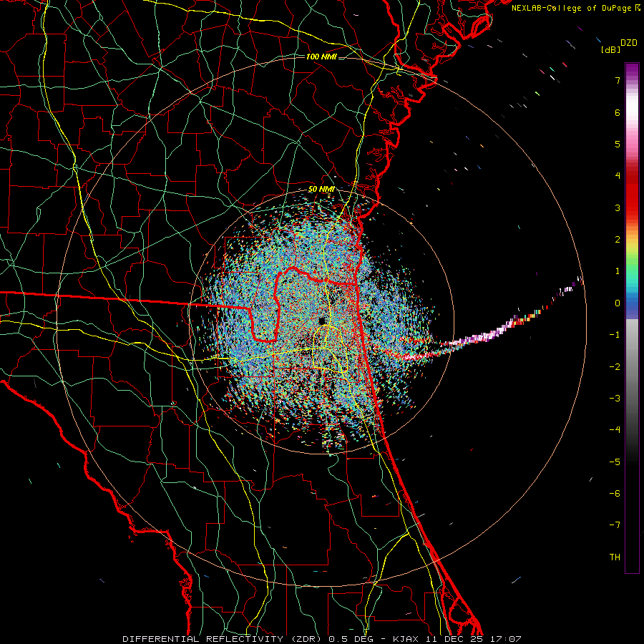This screenshot has width=644, height=644.
Task: Select the -2 value on the color scale
Action: (615, 366)
